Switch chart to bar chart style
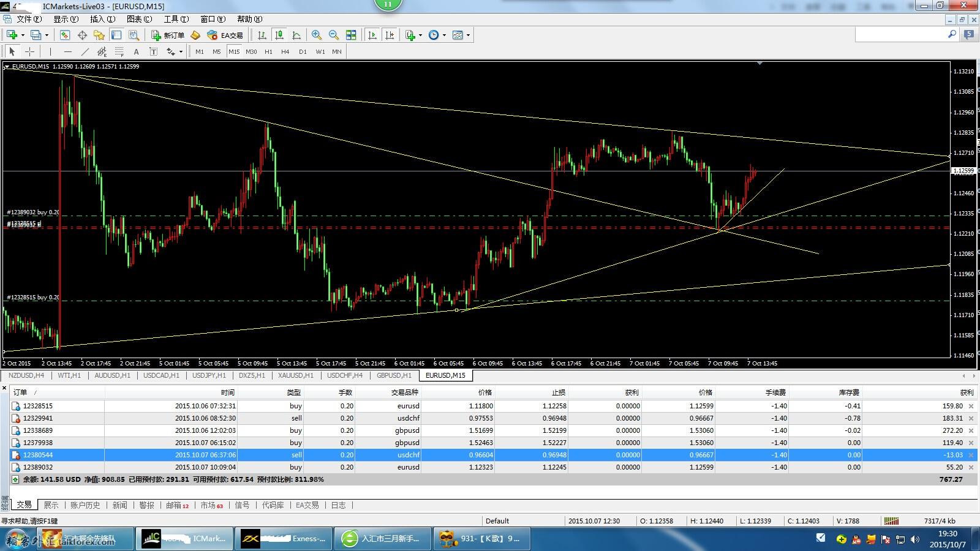The image size is (980, 551). pyautogui.click(x=262, y=35)
